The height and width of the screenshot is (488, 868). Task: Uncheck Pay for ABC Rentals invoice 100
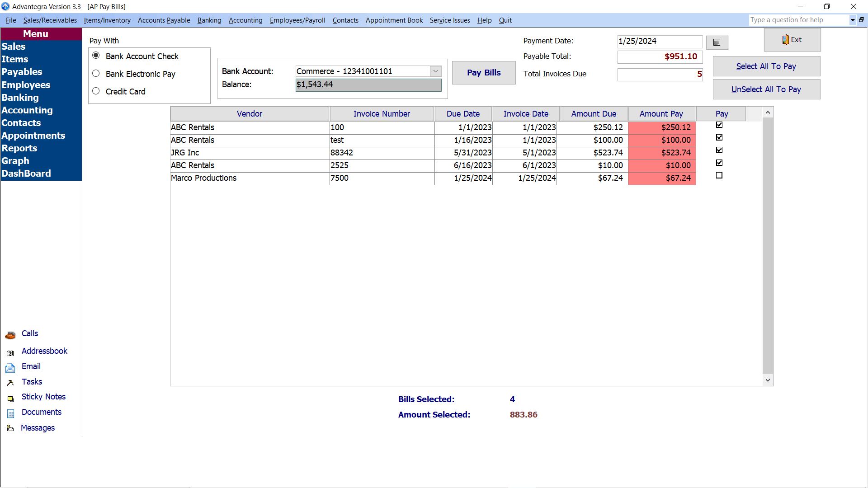[x=719, y=125]
